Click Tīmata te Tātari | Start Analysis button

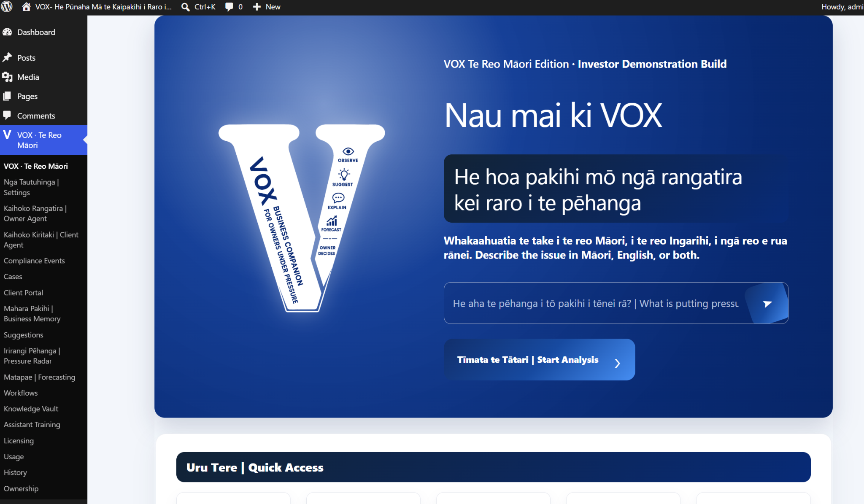point(539,360)
